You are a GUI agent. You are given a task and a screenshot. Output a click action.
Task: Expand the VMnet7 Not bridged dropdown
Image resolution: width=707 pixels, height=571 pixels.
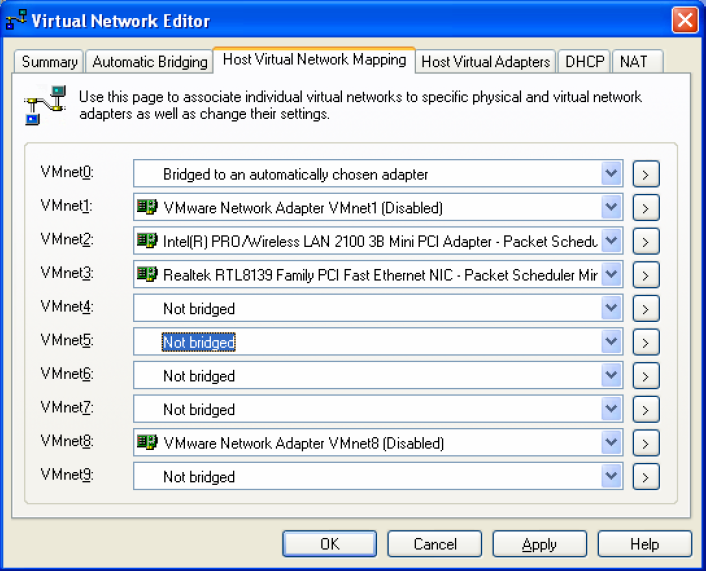pos(611,409)
